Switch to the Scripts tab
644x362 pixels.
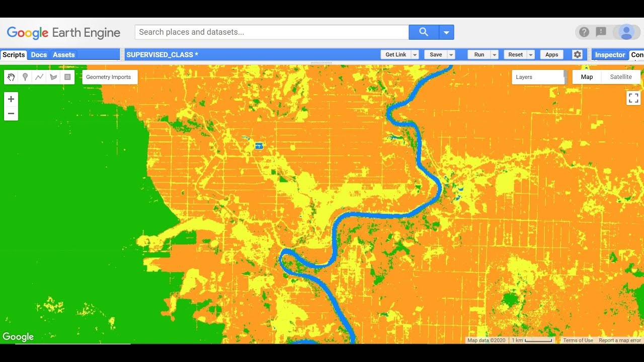pos(14,55)
